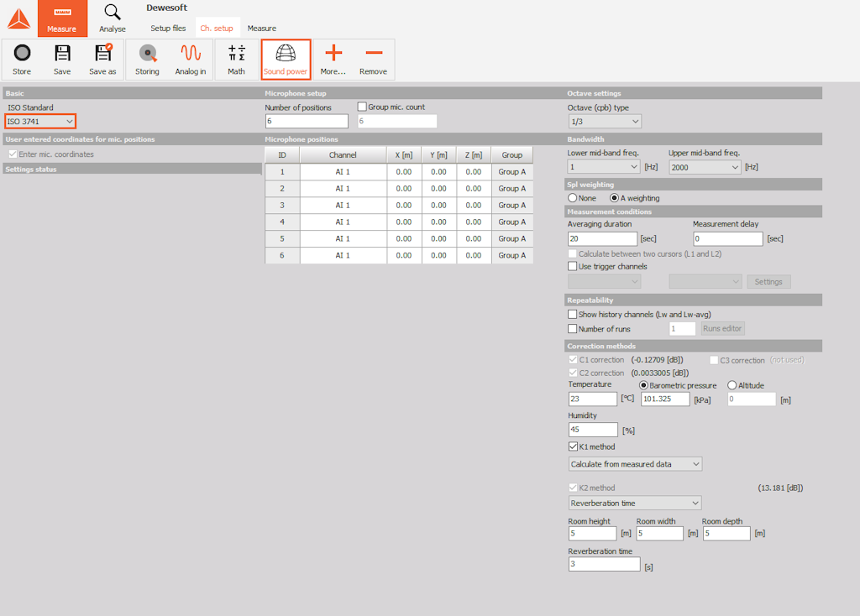The width and height of the screenshot is (860, 616).
Task: Click the Humidity input field
Action: click(x=593, y=430)
